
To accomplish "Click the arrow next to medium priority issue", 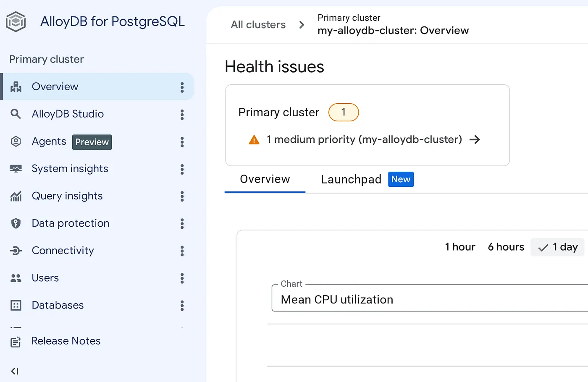I will pyautogui.click(x=475, y=139).
